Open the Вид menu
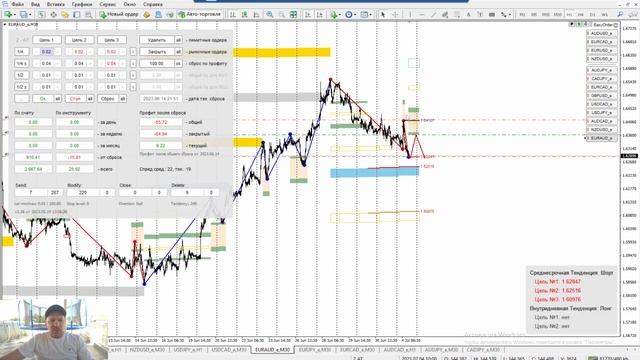The width and height of the screenshot is (640, 360). click(36, 4)
